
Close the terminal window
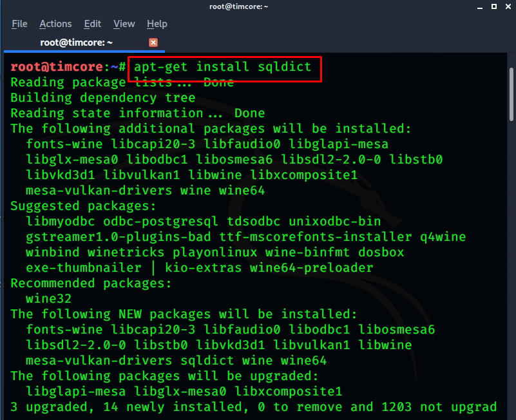pyautogui.click(x=508, y=6)
